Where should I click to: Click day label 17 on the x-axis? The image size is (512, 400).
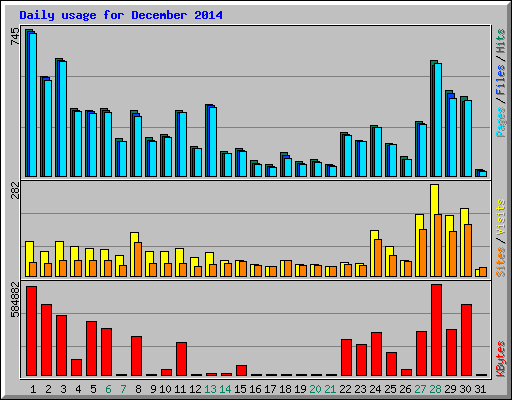pyautogui.click(x=270, y=389)
